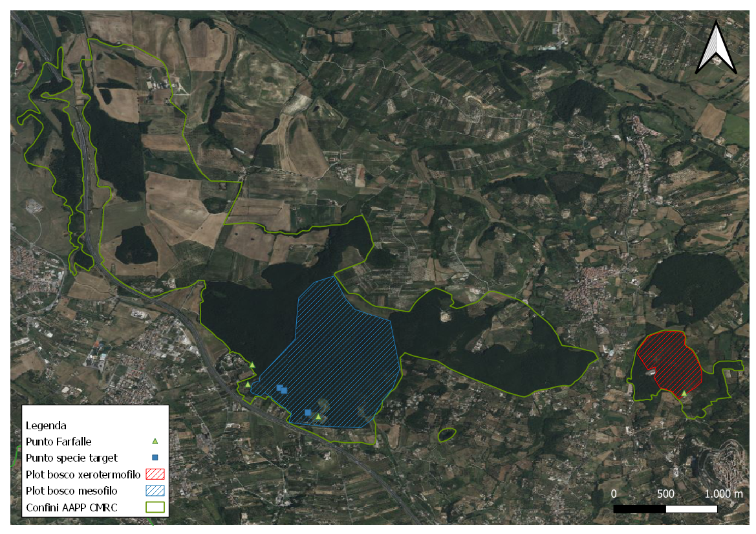Click the small green oval boundary outline
756x534 pixels.
pos(446,434)
